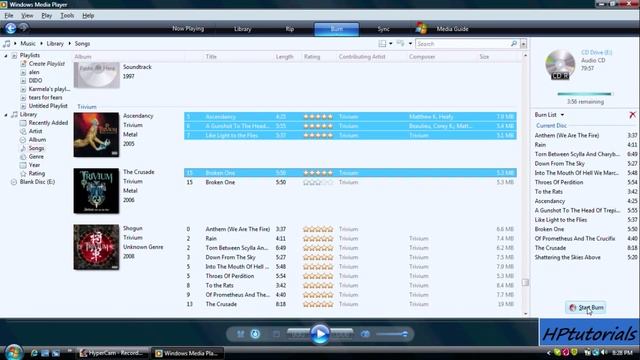Select the Artist library view
The width and height of the screenshot is (640, 360).
pos(35,131)
